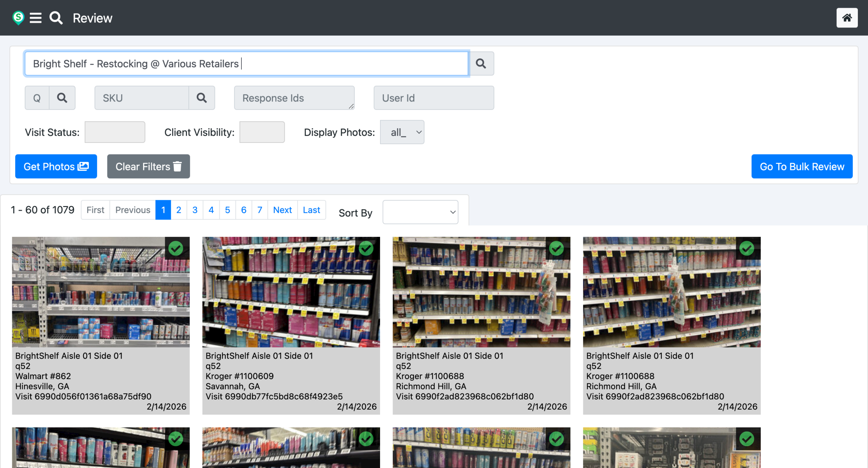Toggle checkmark on third photo, Kroger #1100688

click(556, 248)
